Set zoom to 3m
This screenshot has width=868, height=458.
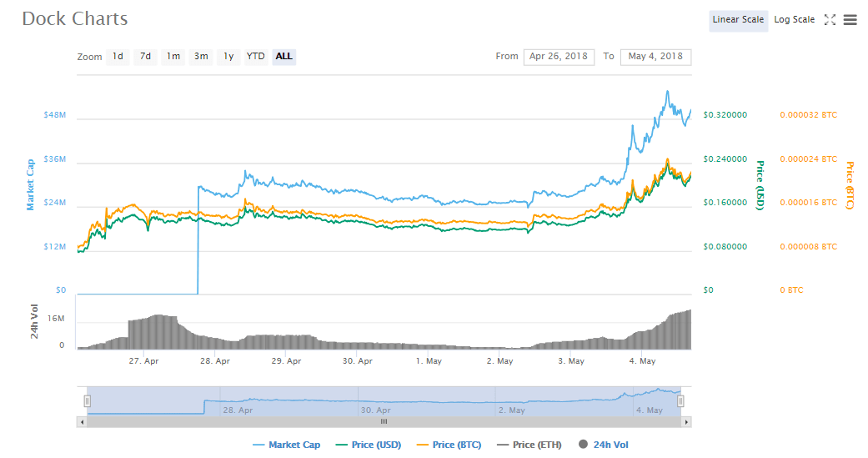(201, 57)
